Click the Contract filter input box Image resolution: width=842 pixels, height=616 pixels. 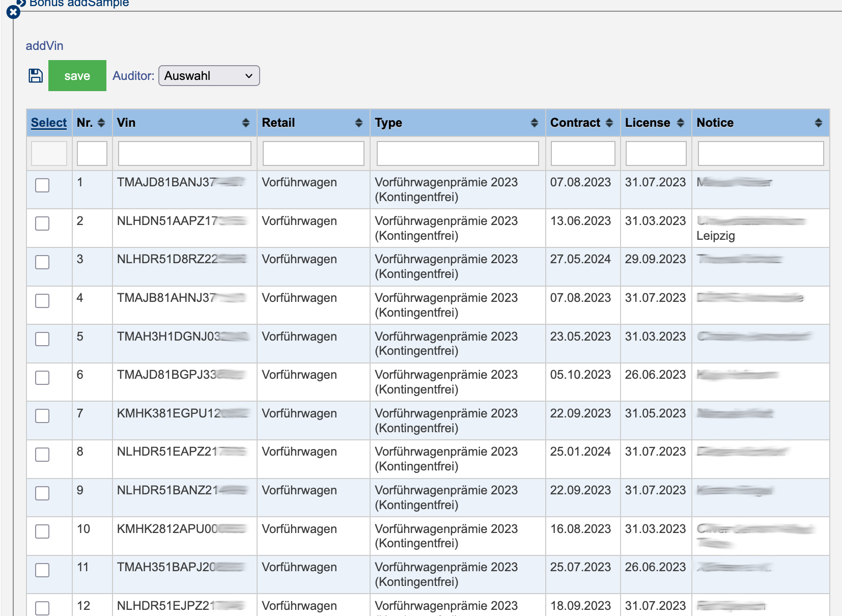tap(583, 153)
